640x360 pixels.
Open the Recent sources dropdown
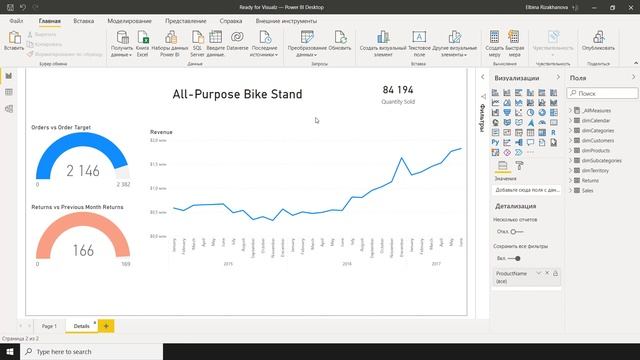click(264, 51)
